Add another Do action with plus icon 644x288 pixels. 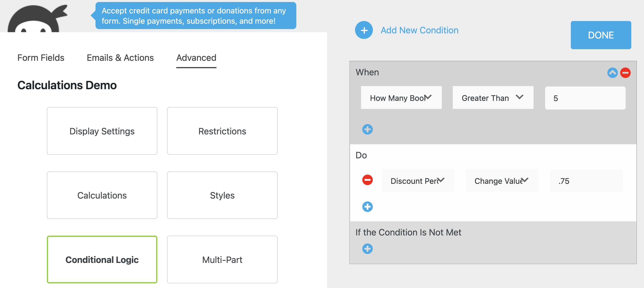367,207
